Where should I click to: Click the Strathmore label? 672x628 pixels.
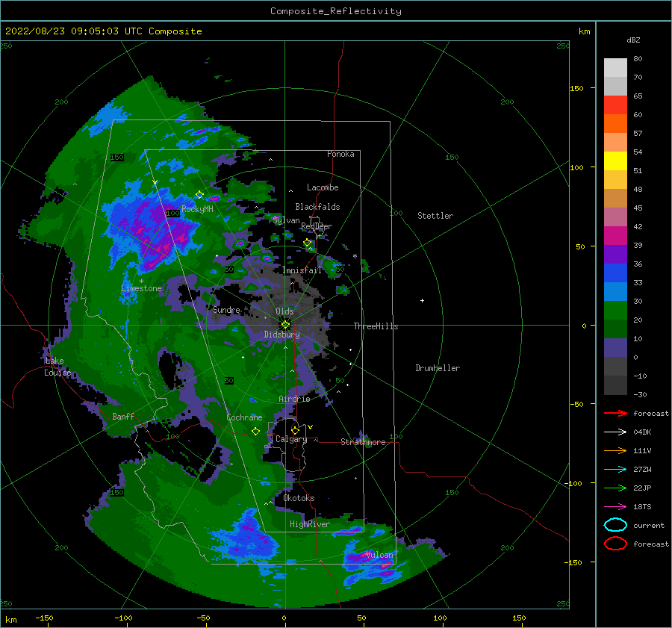[x=363, y=442]
